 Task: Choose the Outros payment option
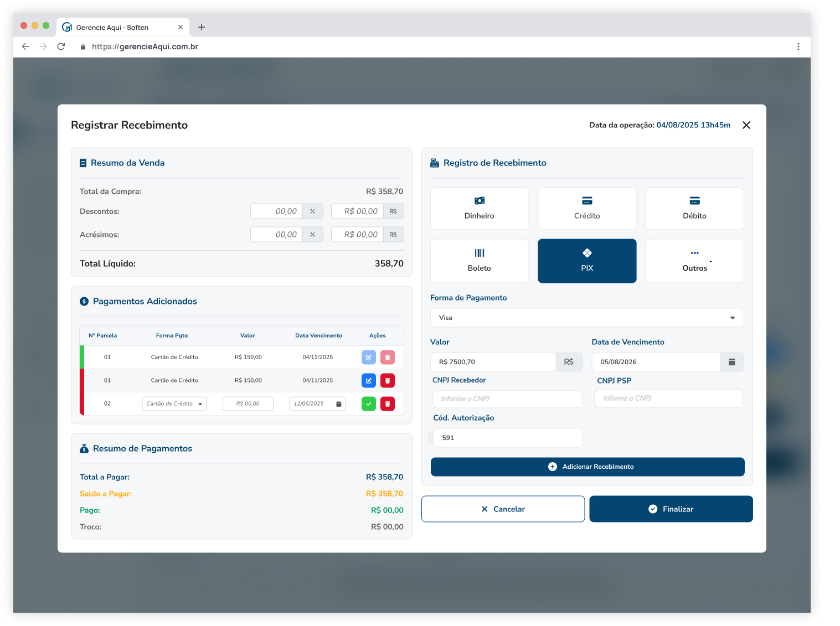pyautogui.click(x=694, y=261)
